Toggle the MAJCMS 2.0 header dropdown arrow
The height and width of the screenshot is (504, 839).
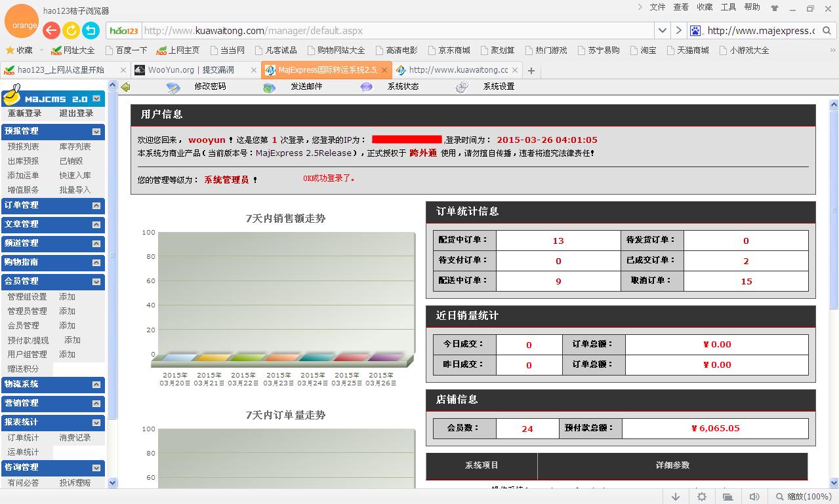click(96, 99)
